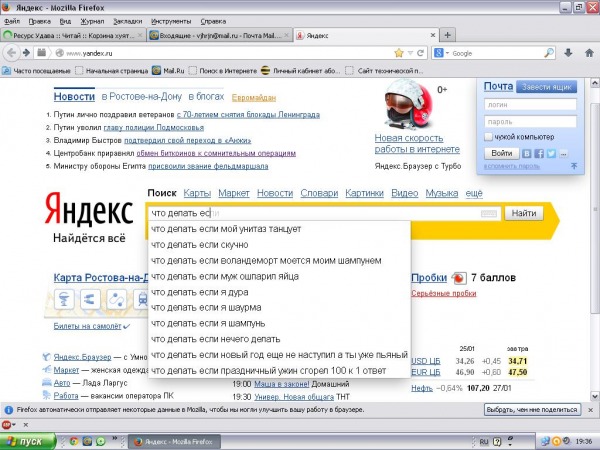
Task: Click the Войти login button
Action: (x=502, y=153)
